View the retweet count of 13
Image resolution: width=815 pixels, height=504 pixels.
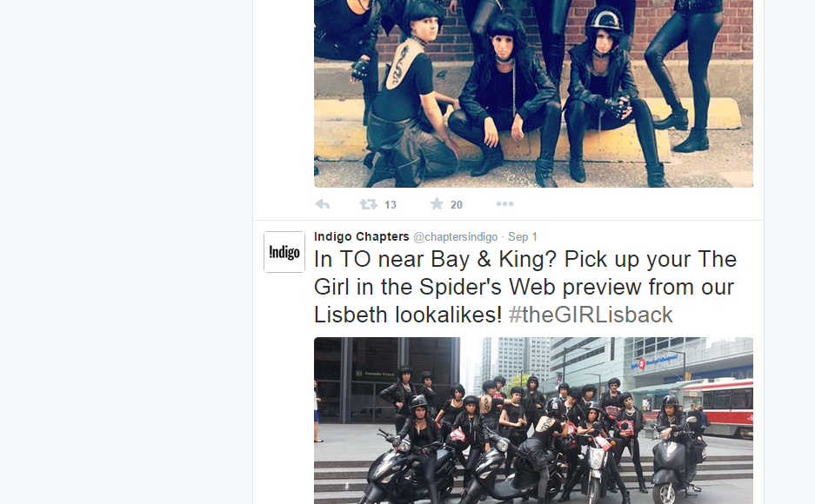391,205
